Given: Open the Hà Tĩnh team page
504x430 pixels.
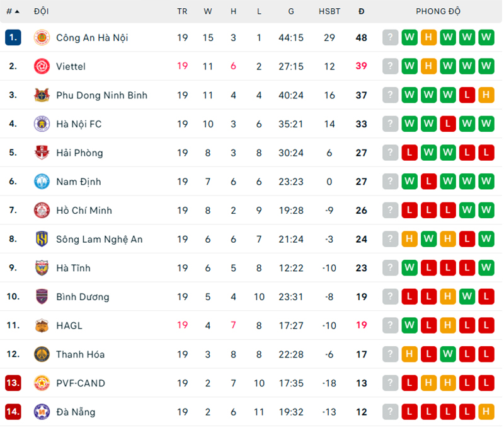Looking at the screenshot, I should [x=74, y=267].
